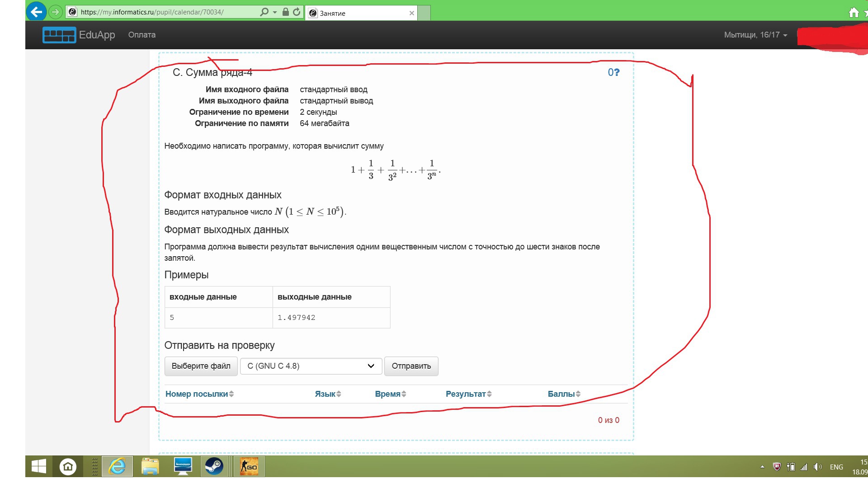Expand the Мытищи, 16/17 group dropdown

point(755,35)
